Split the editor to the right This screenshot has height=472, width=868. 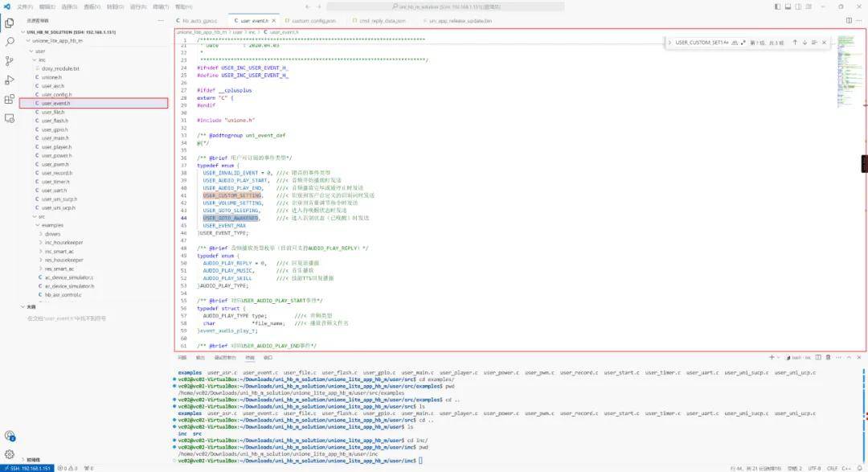coord(850,20)
